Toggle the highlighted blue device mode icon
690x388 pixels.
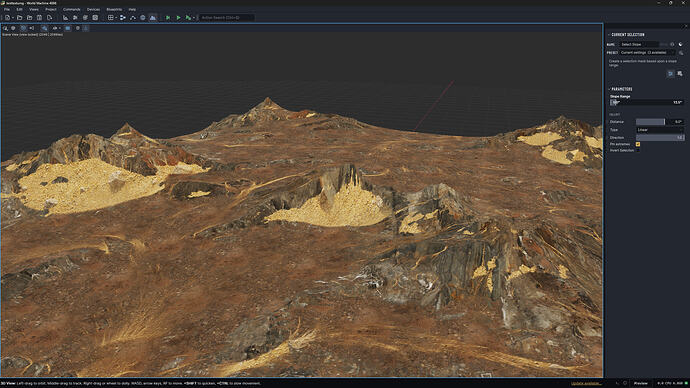[x=670, y=73]
